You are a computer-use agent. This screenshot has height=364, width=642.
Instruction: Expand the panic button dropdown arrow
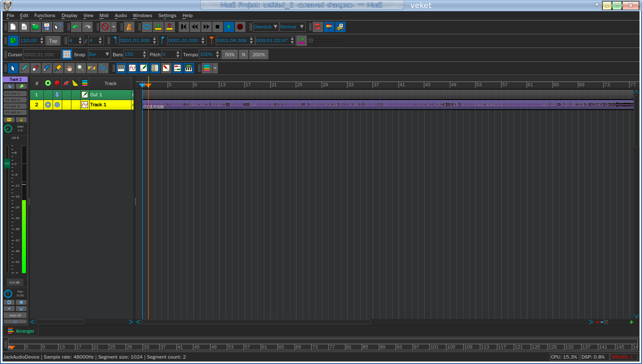click(x=114, y=27)
